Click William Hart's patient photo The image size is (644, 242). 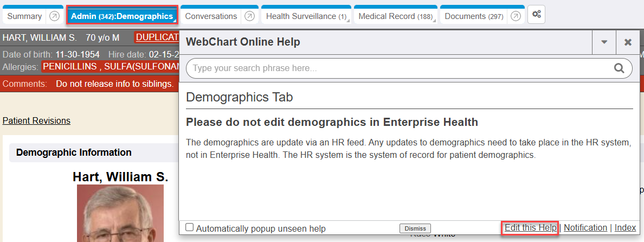pos(120,213)
